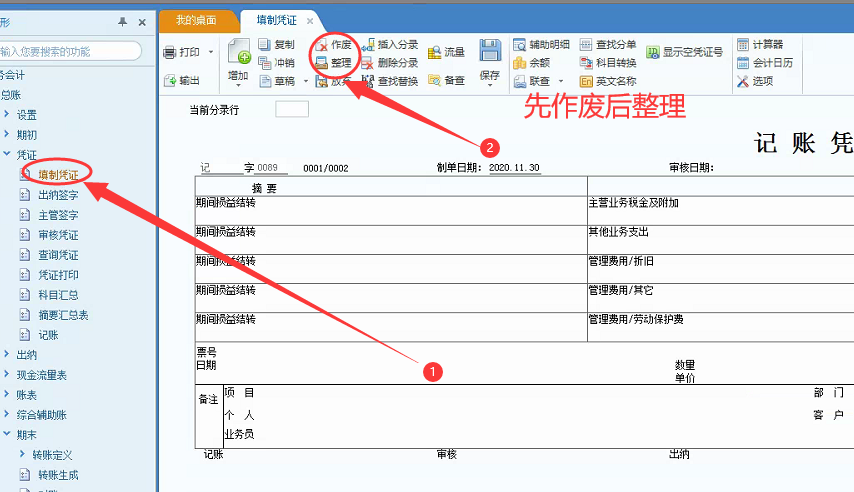Expand the 出纳 tree node

point(7,354)
